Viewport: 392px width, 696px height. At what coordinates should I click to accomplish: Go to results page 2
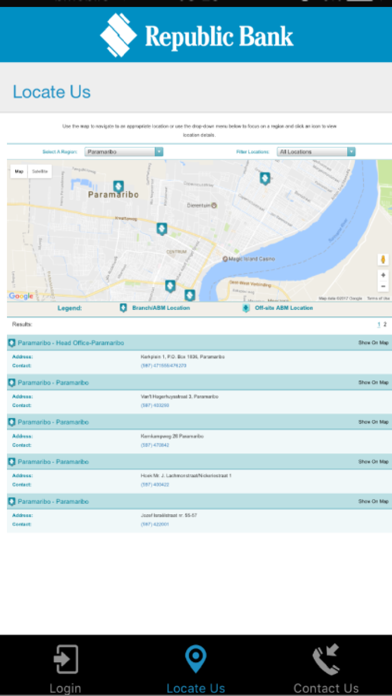click(385, 324)
